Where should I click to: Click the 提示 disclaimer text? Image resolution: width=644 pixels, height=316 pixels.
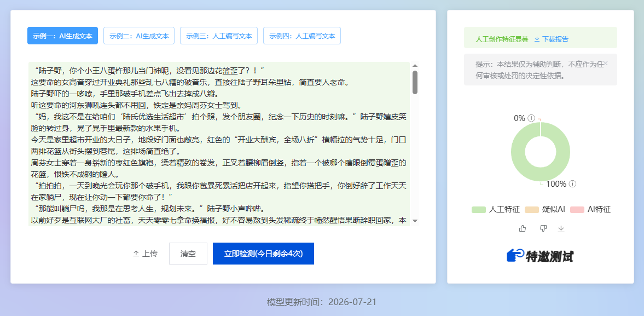click(539, 70)
